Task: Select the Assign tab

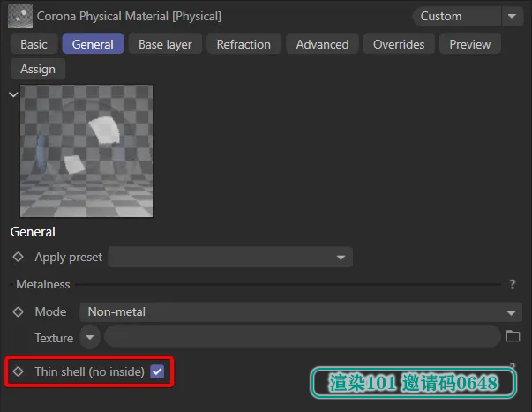Action: point(38,69)
